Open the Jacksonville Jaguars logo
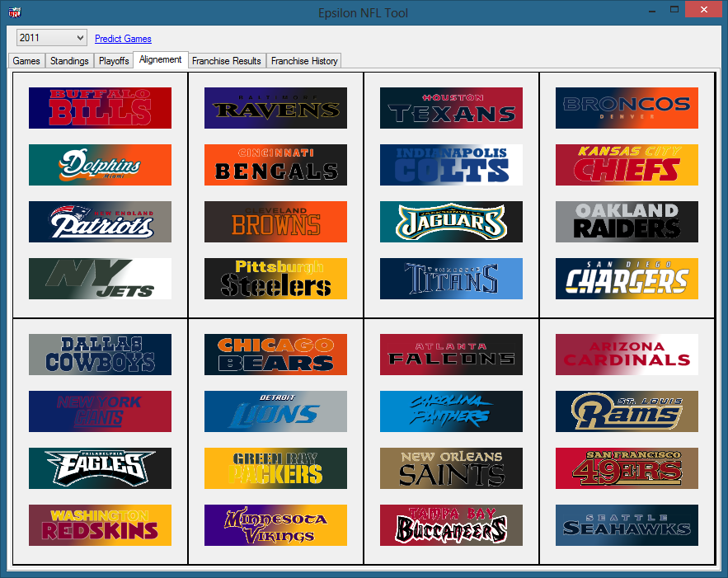The width and height of the screenshot is (728, 578). 451,222
